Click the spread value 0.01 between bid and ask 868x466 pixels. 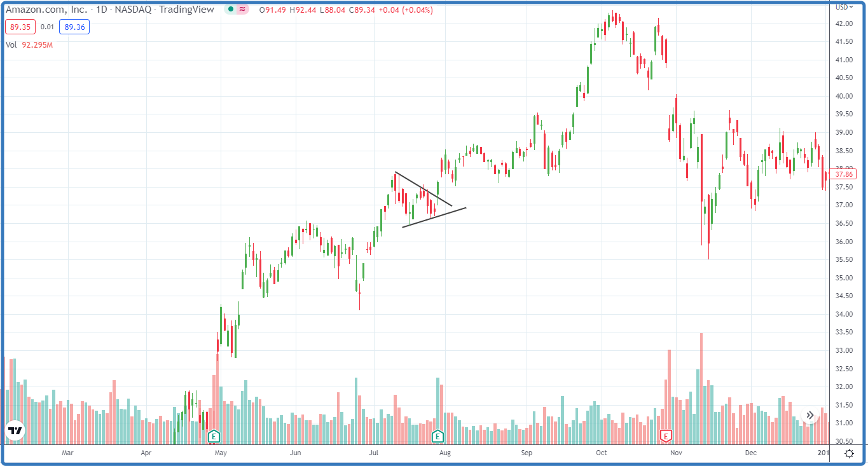point(46,27)
